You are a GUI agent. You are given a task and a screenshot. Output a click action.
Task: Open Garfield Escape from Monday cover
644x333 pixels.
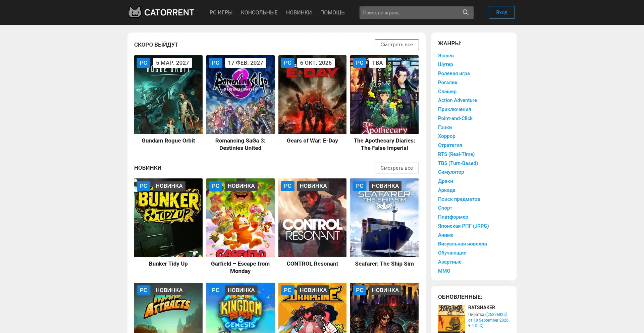(x=240, y=218)
